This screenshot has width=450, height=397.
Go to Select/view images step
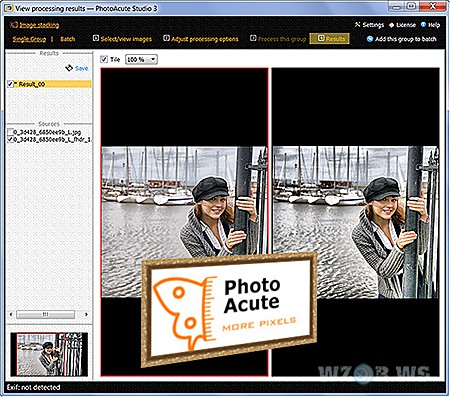coord(126,39)
